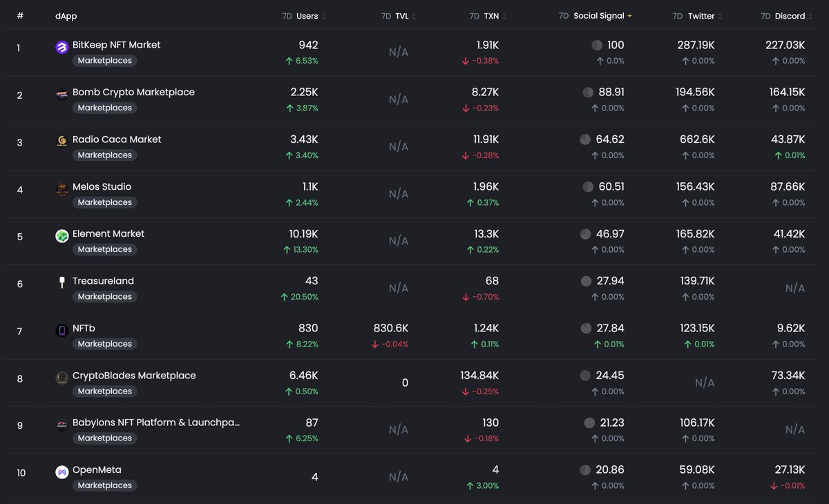Click the Marketplaces tag under Element Market
This screenshot has width=829, height=504.
(x=105, y=249)
